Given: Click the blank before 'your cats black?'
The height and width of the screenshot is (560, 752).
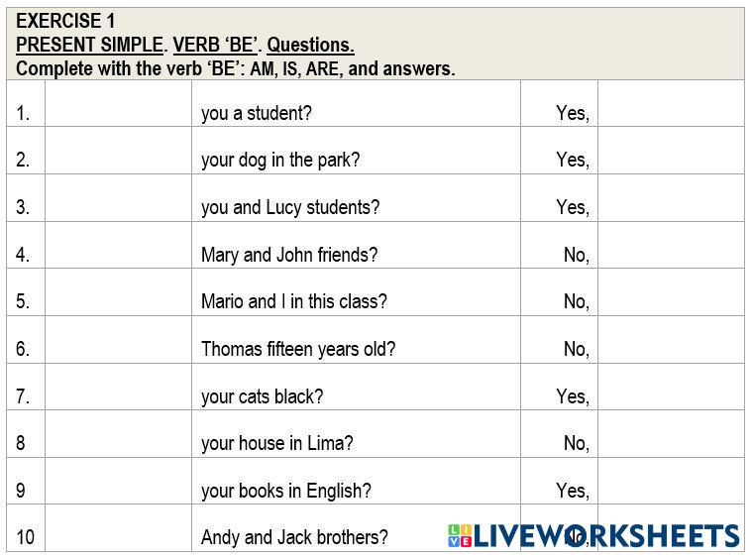Looking at the screenshot, I should 118,388.
